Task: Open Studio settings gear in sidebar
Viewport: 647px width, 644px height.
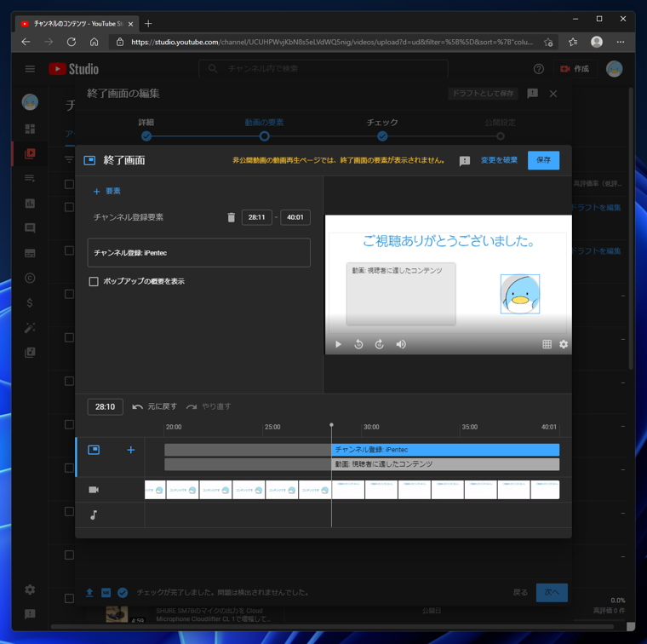Action: [30, 589]
